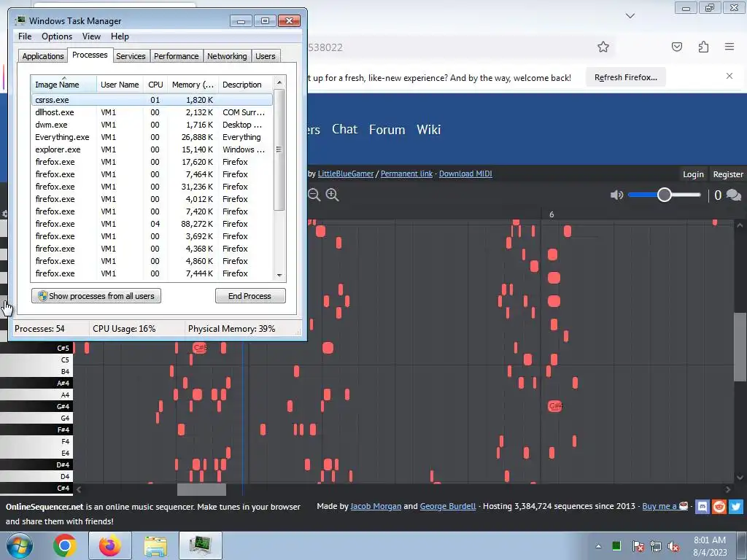Open the Chat navigation link
Image resolution: width=747 pixels, height=560 pixels.
point(344,129)
